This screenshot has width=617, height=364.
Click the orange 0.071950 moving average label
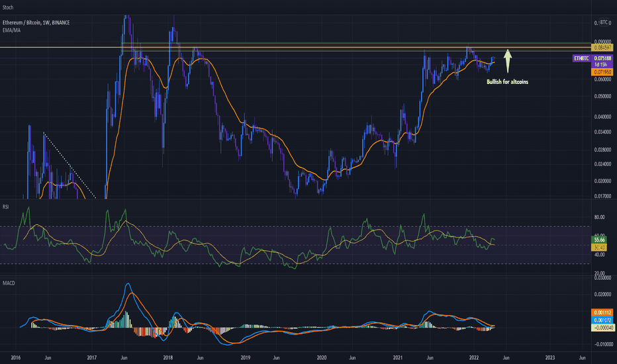(602, 72)
